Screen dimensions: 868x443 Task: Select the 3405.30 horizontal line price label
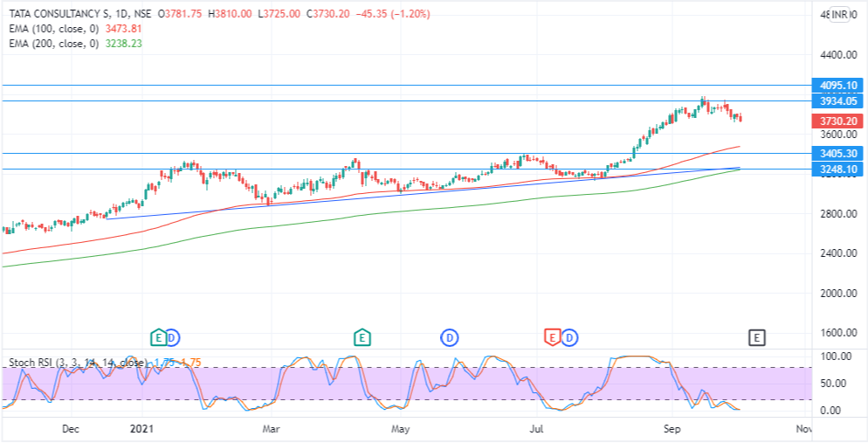(x=837, y=154)
